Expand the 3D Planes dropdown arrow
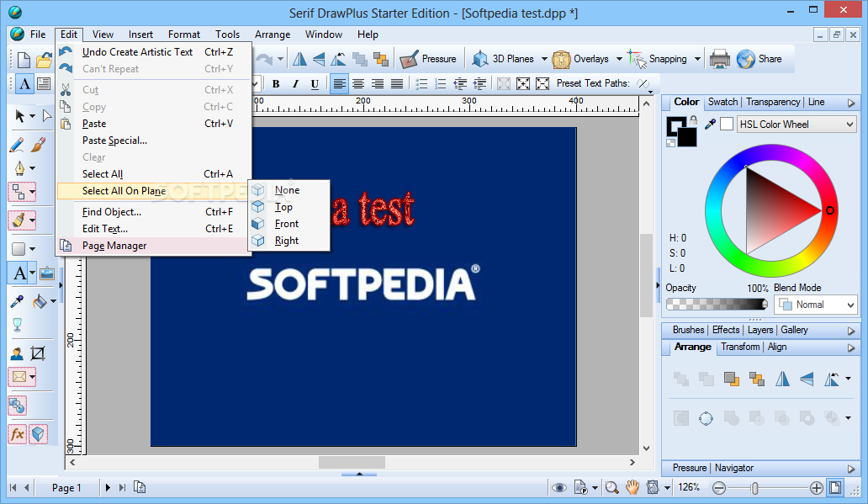 (x=544, y=59)
